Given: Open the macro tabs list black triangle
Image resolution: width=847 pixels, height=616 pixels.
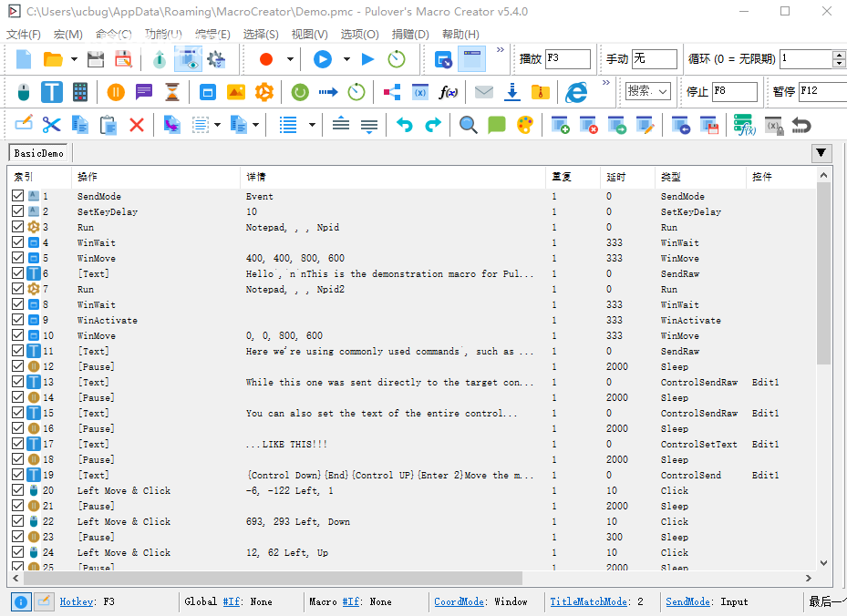Looking at the screenshot, I should click(821, 153).
